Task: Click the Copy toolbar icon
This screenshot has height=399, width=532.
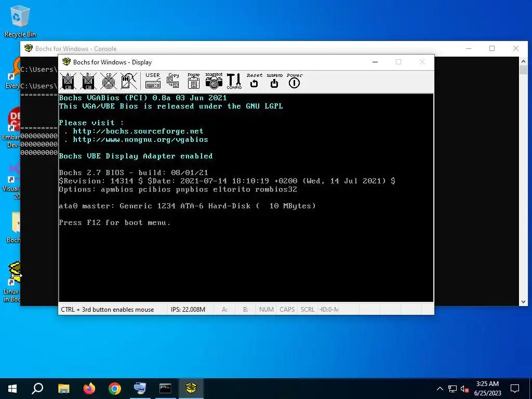Action: (173, 81)
